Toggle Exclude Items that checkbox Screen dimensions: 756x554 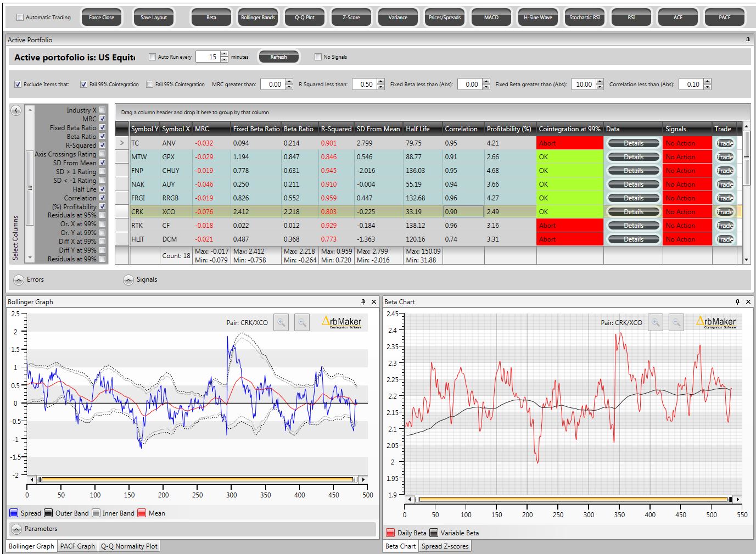18,85
